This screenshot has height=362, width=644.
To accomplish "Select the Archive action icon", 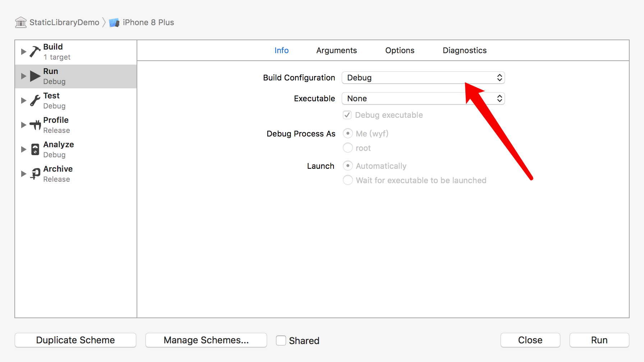I will (x=35, y=174).
